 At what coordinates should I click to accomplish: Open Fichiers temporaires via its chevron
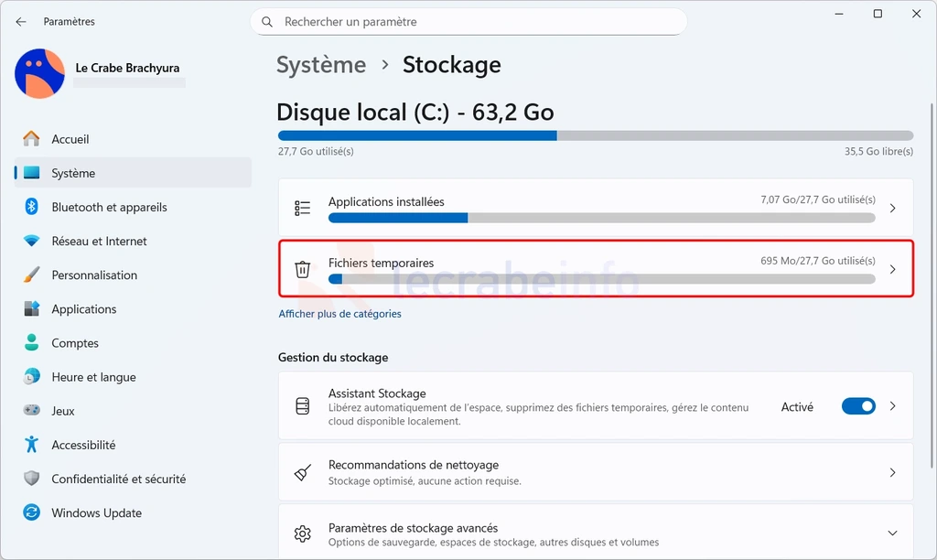click(x=892, y=270)
